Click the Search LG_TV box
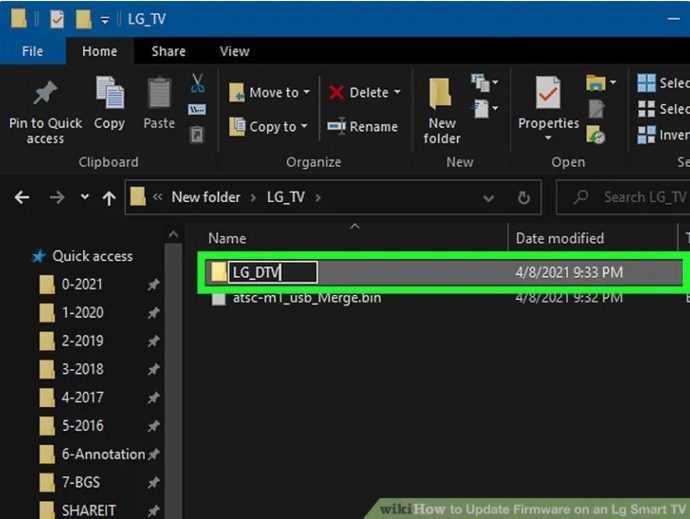This screenshot has width=690, height=519. click(x=624, y=197)
